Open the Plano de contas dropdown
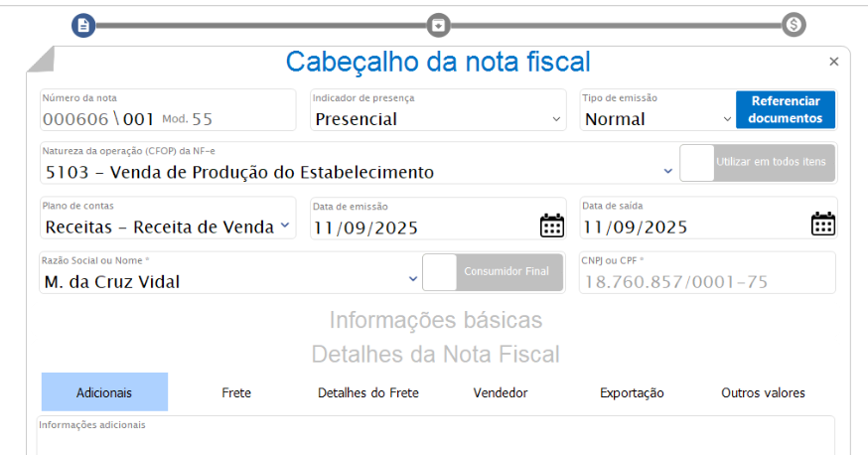The width and height of the screenshot is (868, 455). click(x=285, y=226)
